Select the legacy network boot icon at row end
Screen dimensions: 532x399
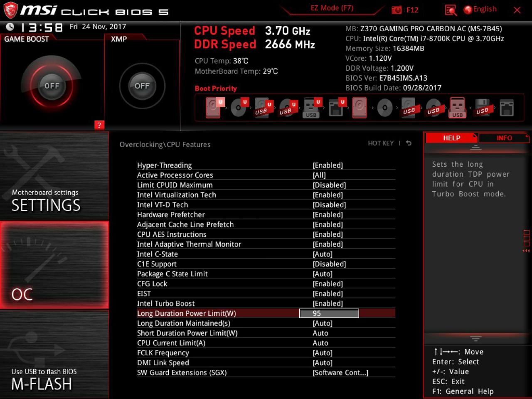pyautogui.click(x=507, y=108)
